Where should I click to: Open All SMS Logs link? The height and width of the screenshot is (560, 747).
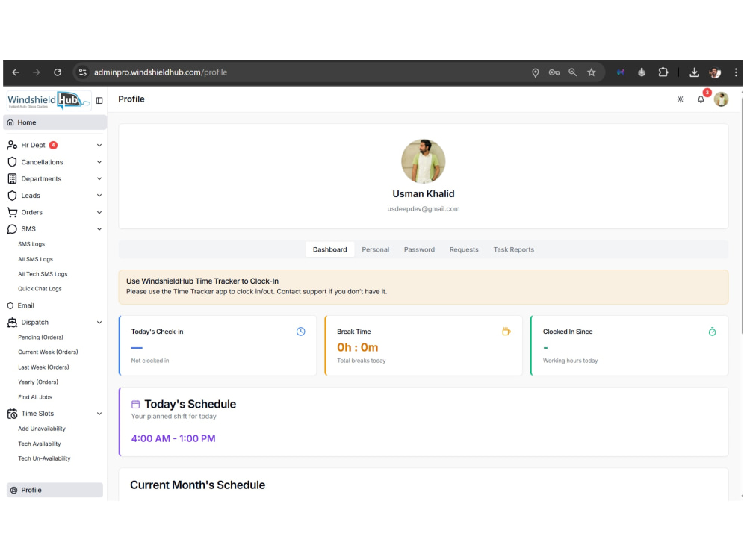[x=35, y=260]
